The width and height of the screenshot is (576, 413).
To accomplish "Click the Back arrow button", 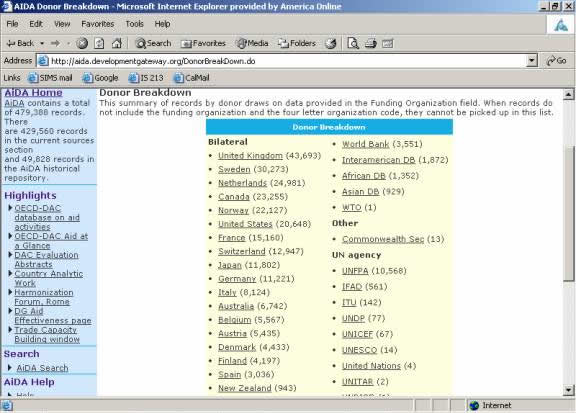I will click(x=20, y=43).
